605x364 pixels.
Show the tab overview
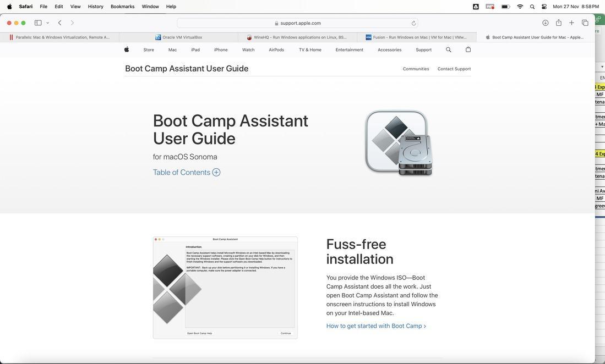coord(585,23)
